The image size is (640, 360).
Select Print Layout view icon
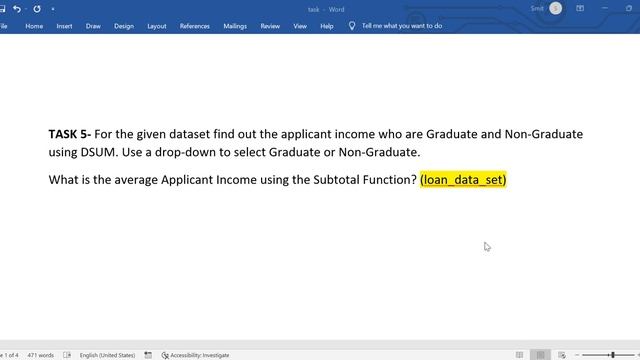(540, 355)
